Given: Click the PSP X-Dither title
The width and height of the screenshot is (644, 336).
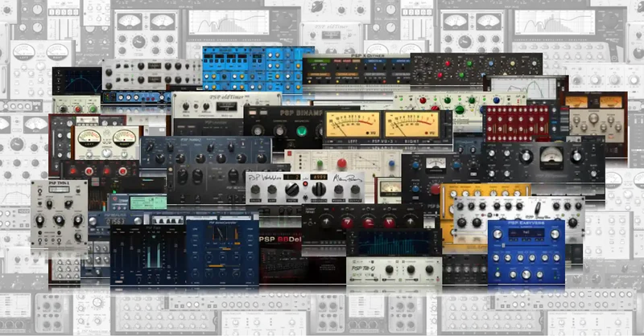Looking at the screenshot, I should click(x=368, y=55).
